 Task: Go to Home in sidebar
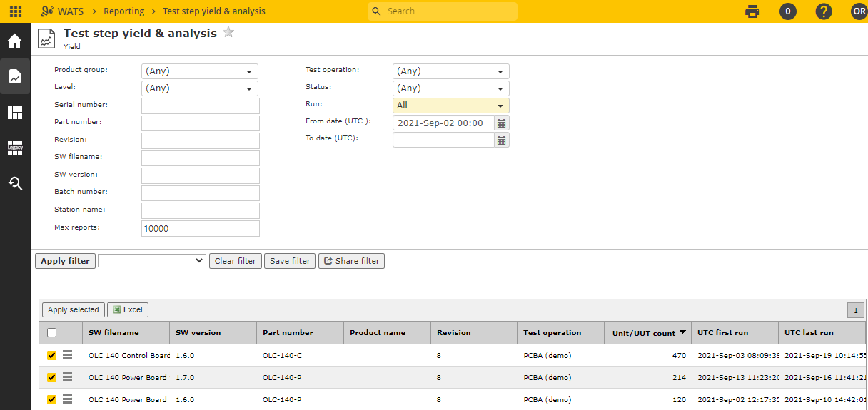point(15,41)
